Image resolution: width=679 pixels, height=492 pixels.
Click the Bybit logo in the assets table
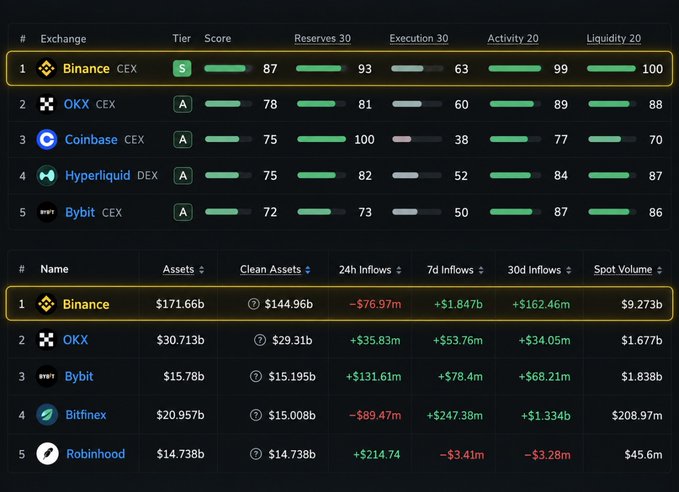pos(47,376)
